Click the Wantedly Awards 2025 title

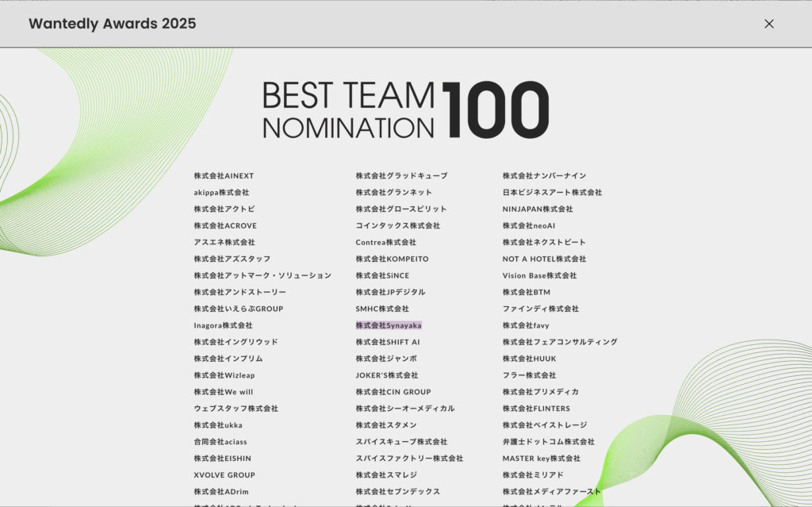point(113,24)
